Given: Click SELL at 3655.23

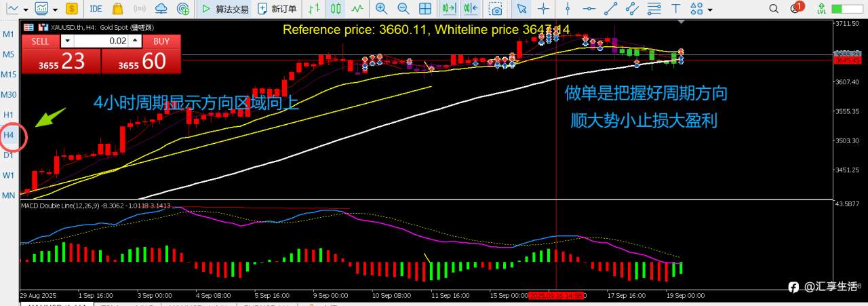Looking at the screenshot, I should pyautogui.click(x=61, y=60).
